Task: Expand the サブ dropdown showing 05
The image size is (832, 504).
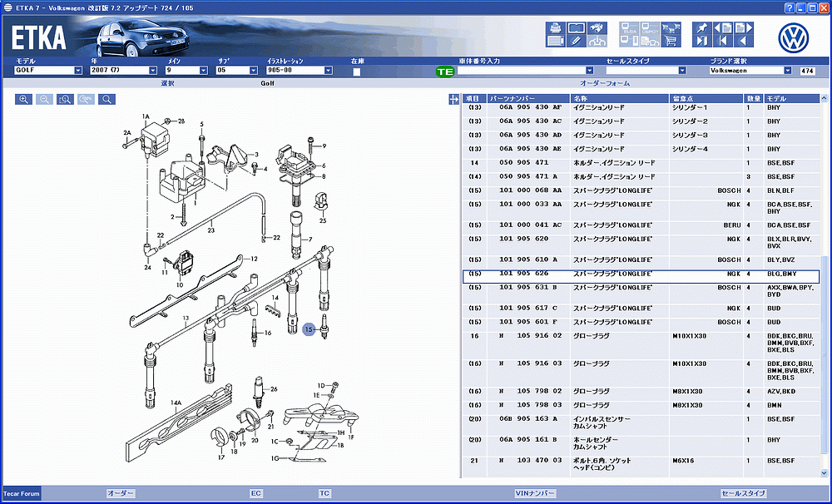Action: (x=254, y=70)
